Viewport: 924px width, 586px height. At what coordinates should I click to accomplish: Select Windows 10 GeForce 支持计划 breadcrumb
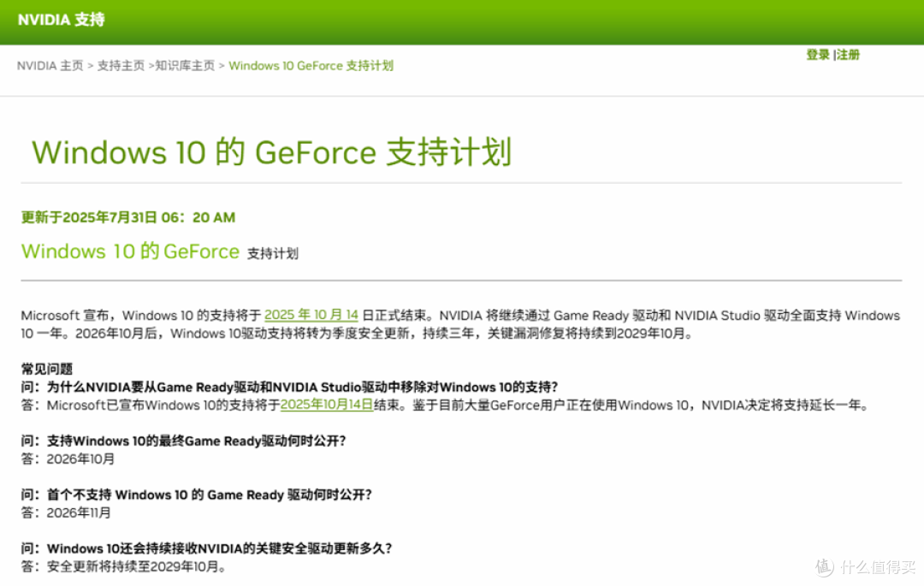pyautogui.click(x=311, y=66)
